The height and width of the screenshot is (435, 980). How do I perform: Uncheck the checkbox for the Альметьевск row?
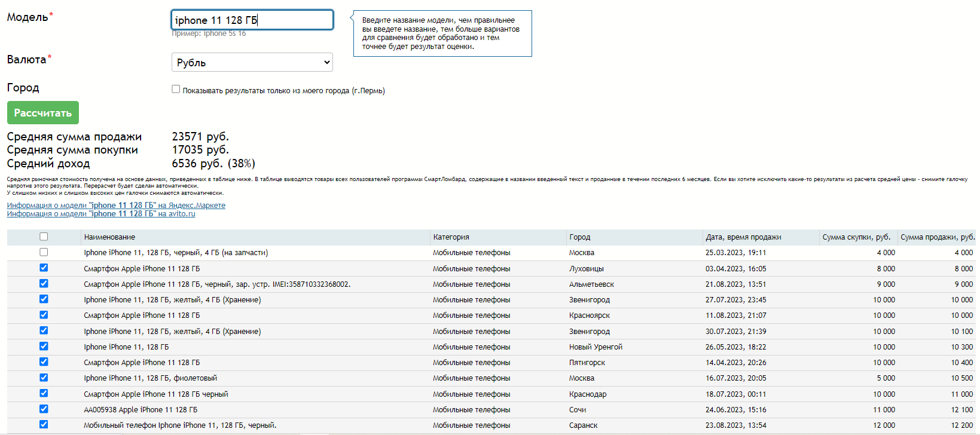click(x=44, y=283)
